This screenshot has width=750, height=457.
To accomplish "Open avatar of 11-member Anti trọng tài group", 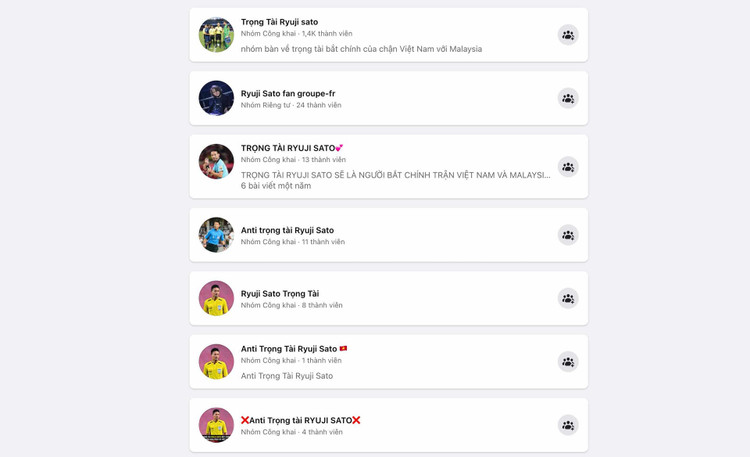I will coord(216,235).
